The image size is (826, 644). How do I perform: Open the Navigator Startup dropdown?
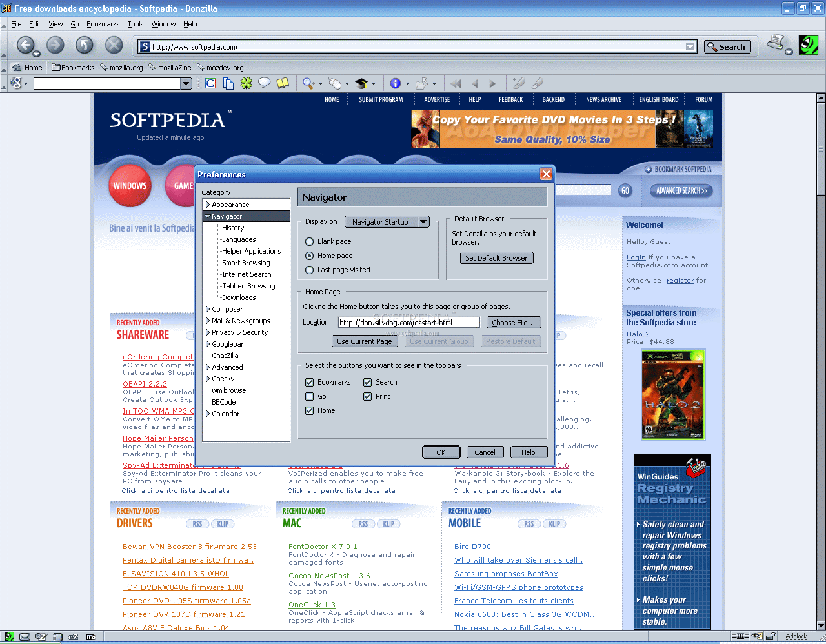pos(387,221)
